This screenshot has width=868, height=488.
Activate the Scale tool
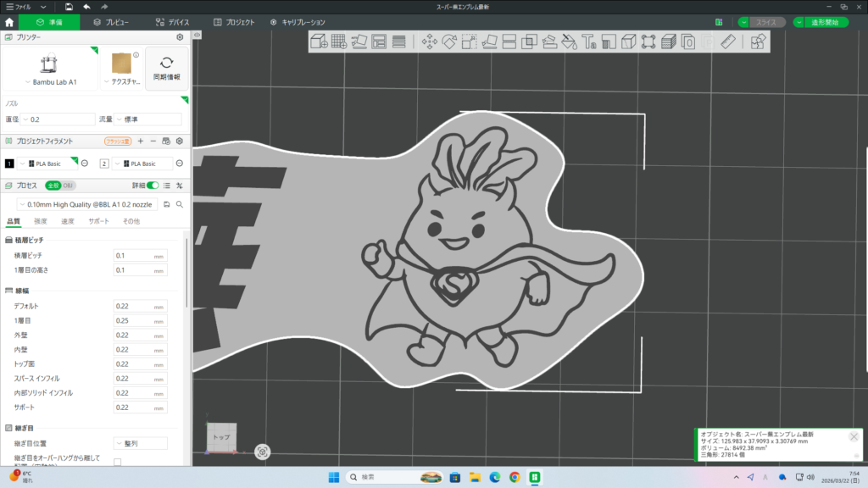click(469, 42)
